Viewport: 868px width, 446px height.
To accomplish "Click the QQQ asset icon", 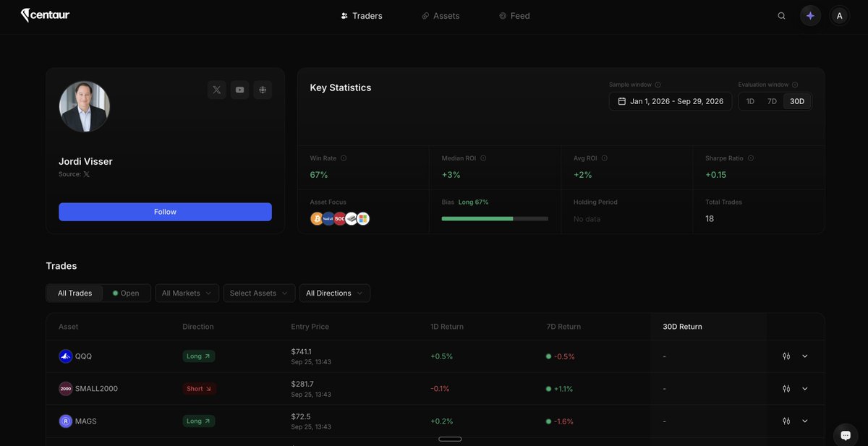I will [66, 356].
